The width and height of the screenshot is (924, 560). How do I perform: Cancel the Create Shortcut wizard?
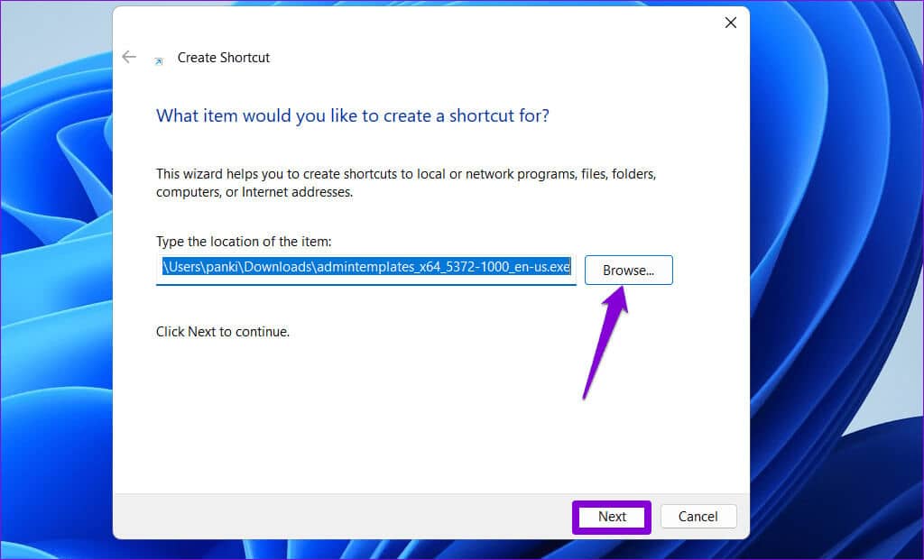point(698,517)
